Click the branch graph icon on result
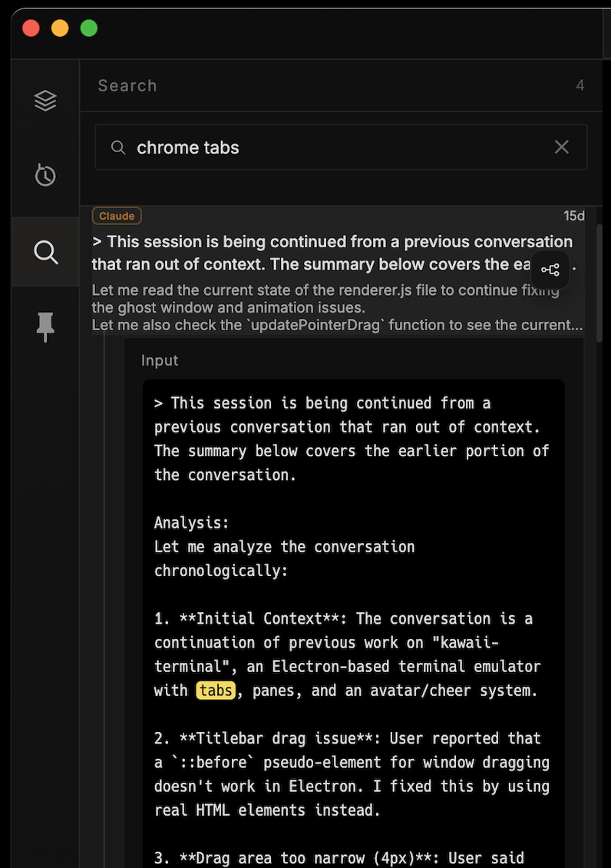The image size is (611, 868). [x=550, y=270]
